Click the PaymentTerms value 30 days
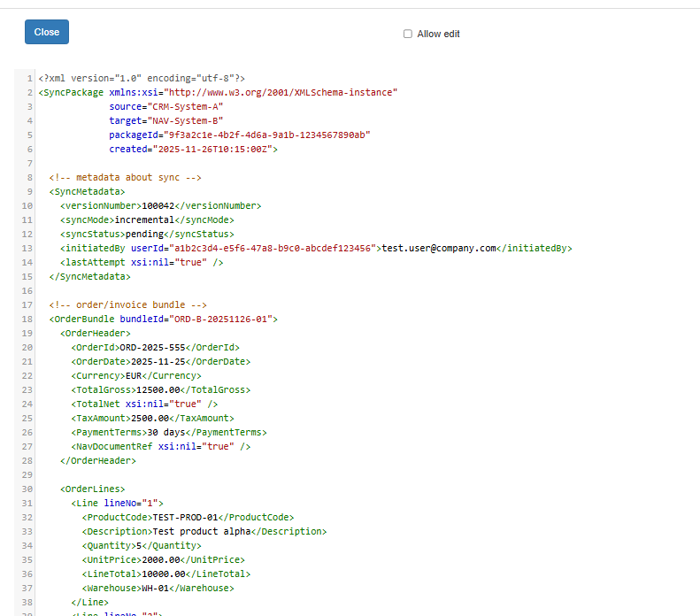Image resolution: width=700 pixels, height=616 pixels. point(166,433)
